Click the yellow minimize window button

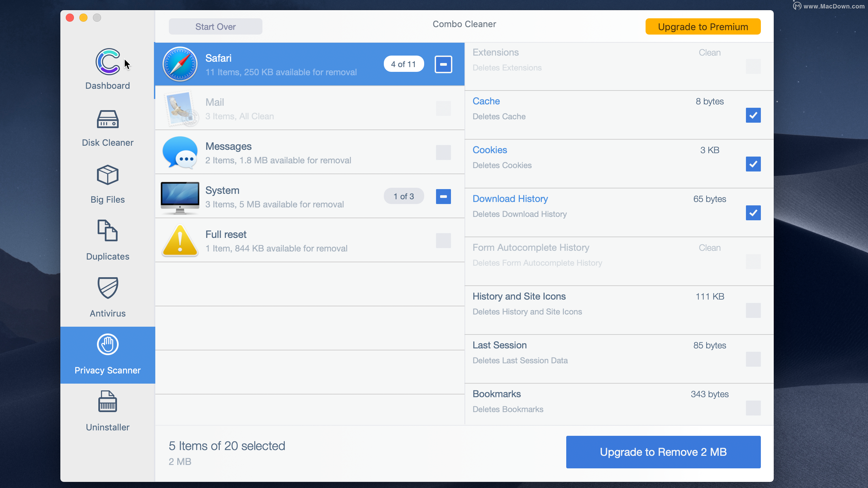[83, 18]
